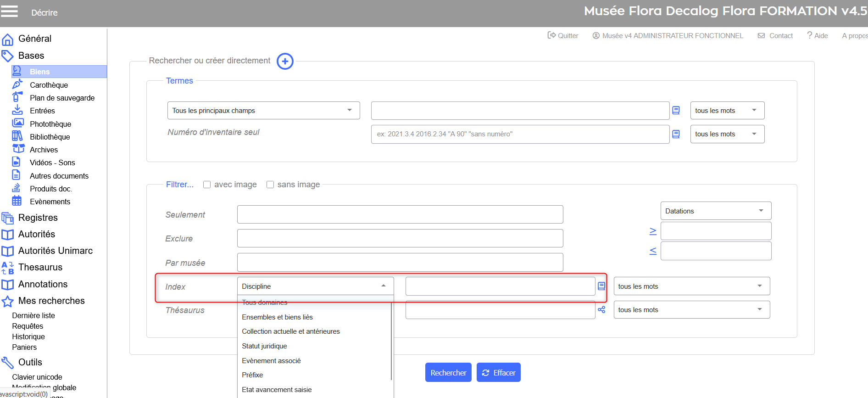
Task: Open list icon beside main terms field
Action: tap(676, 110)
